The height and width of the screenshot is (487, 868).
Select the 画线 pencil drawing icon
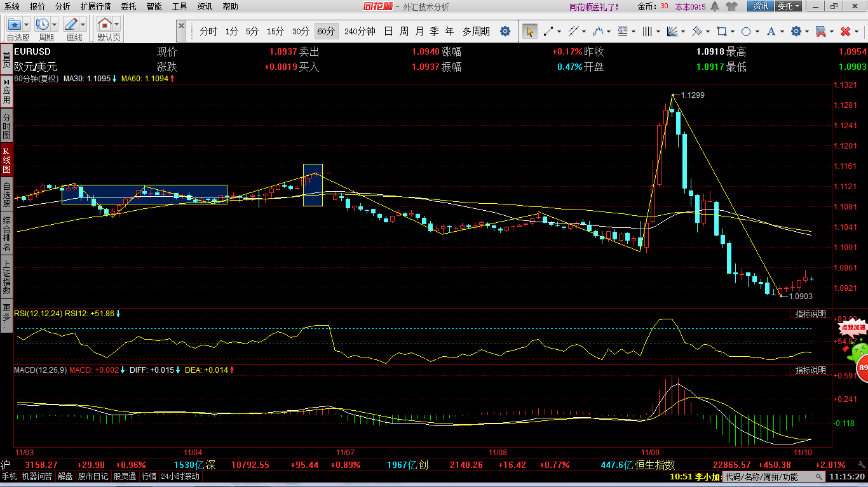coord(71,24)
